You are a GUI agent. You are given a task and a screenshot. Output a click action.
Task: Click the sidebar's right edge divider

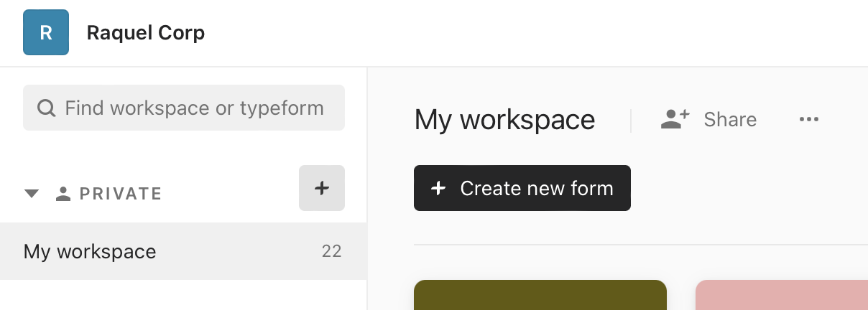[x=367, y=188]
